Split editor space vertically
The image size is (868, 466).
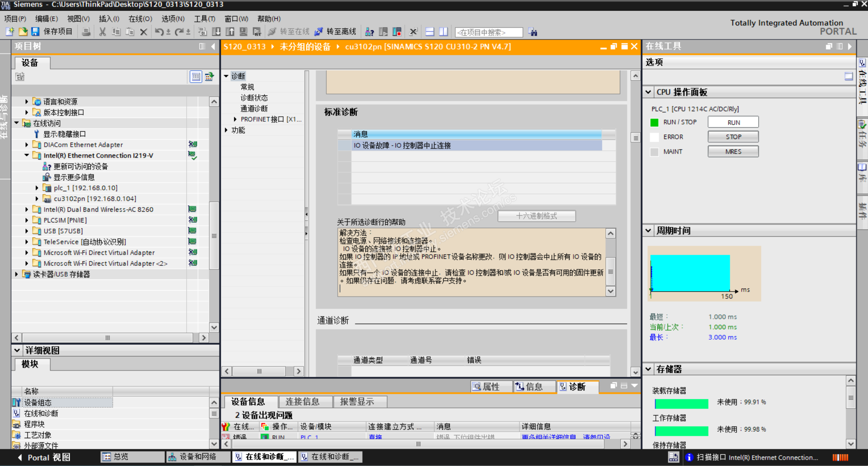click(444, 32)
